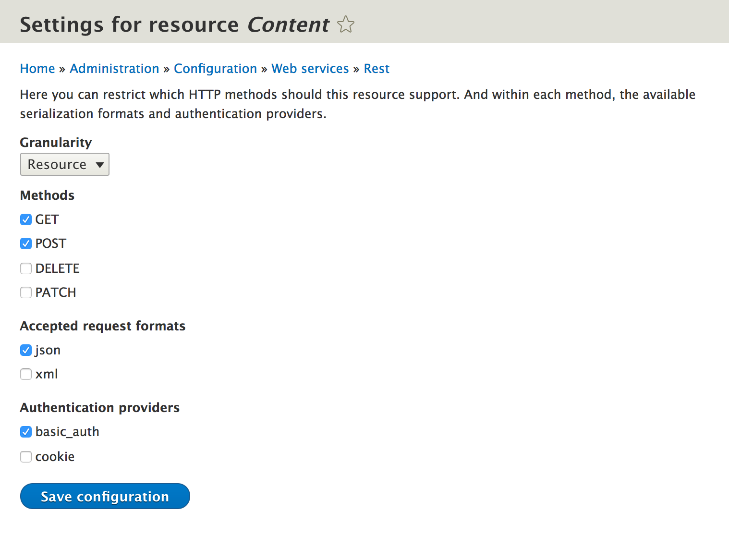Image resolution: width=729 pixels, height=560 pixels.
Task: Enable the PATCH method checkbox
Action: [x=26, y=292]
